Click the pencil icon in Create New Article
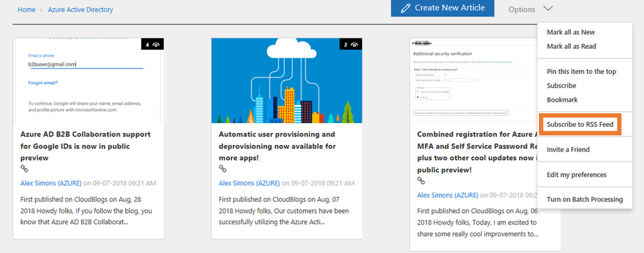This screenshot has height=253, width=644. pos(405,8)
